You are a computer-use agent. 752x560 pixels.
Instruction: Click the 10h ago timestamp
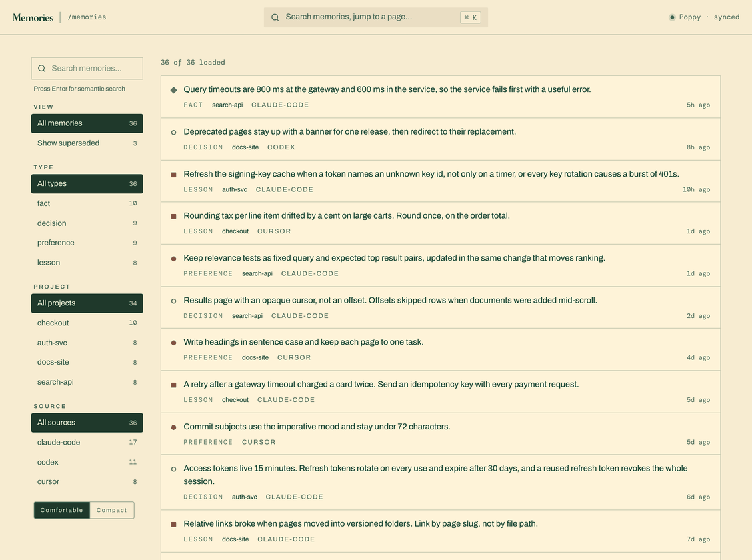coord(697,189)
